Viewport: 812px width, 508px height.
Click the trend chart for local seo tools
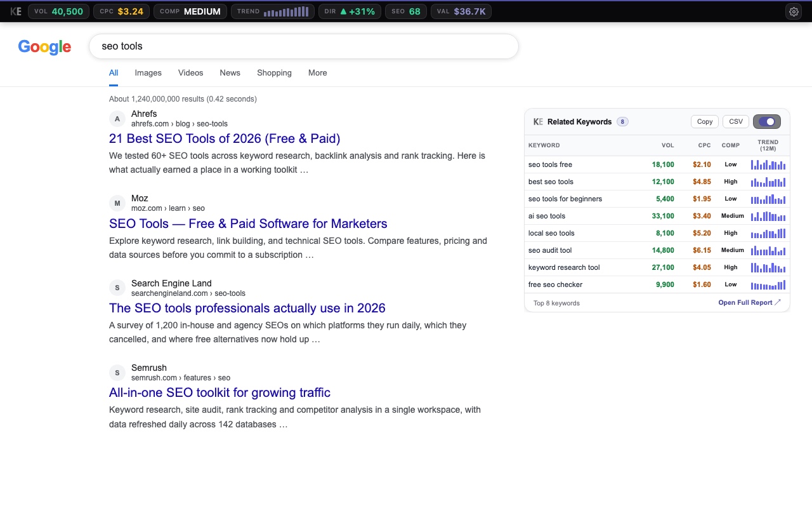(x=768, y=233)
